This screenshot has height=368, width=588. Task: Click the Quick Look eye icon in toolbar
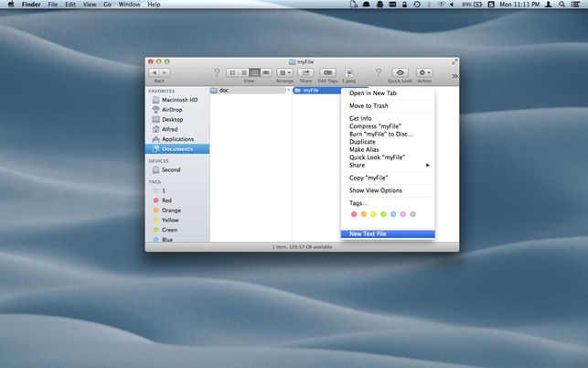click(x=400, y=72)
